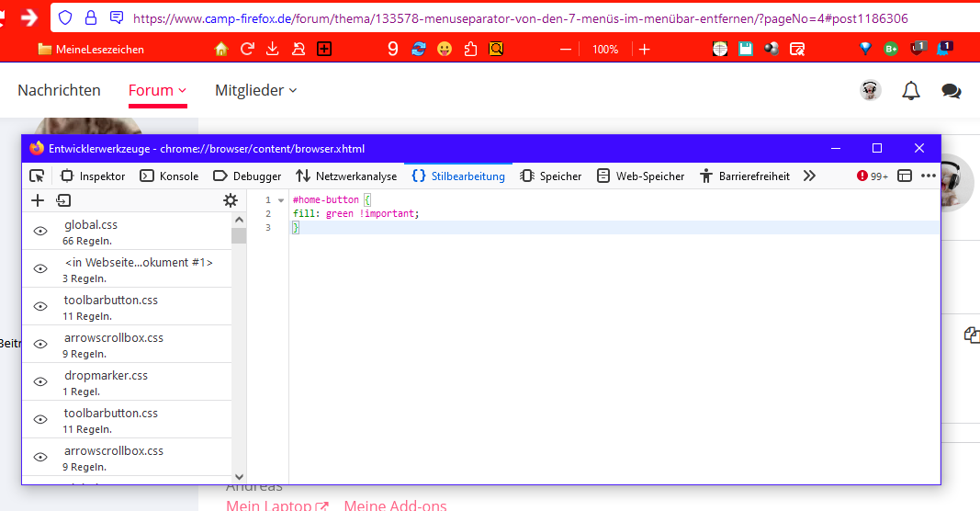The width and height of the screenshot is (980, 511).
Task: Click the Home button in the toolbar
Action: point(221,49)
